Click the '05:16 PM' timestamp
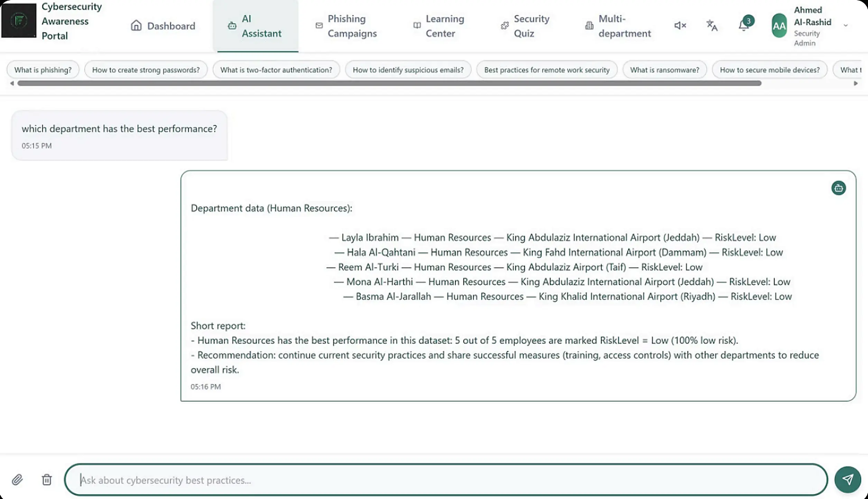Viewport: 868px width, 499px height. 205,387
